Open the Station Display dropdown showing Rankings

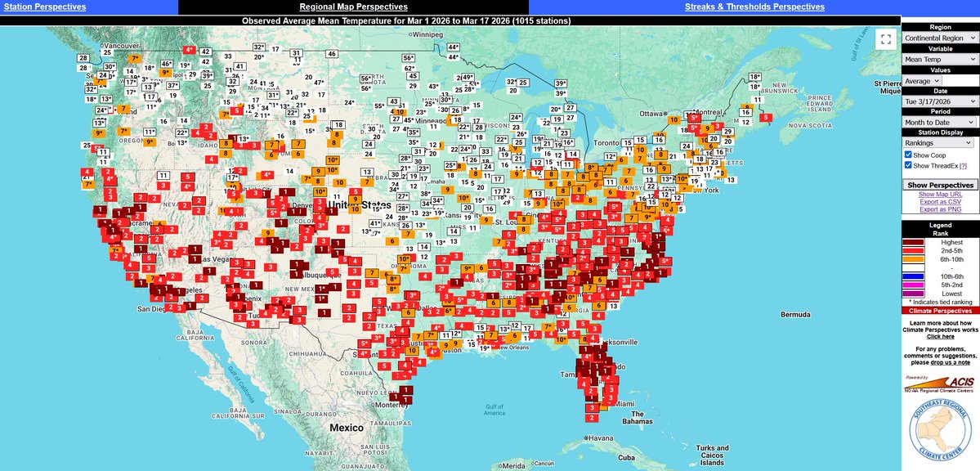click(x=939, y=142)
